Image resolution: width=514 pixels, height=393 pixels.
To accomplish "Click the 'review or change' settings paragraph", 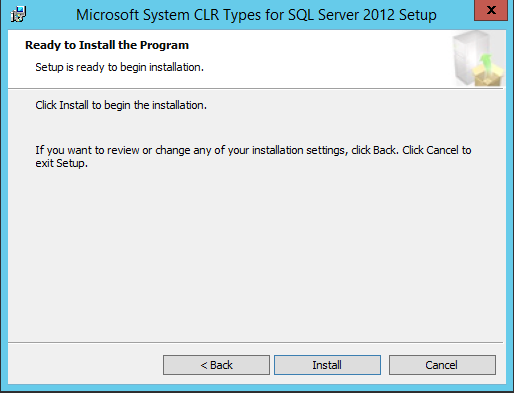I will pos(253,157).
